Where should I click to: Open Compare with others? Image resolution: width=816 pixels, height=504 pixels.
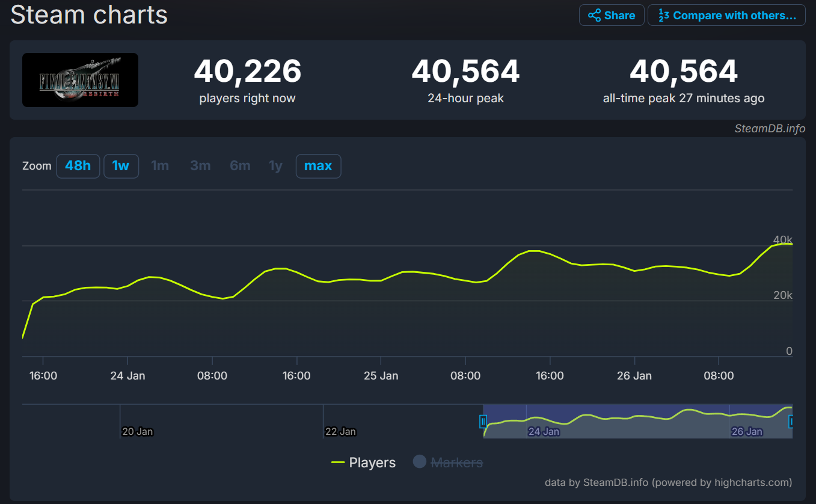pyautogui.click(x=726, y=15)
